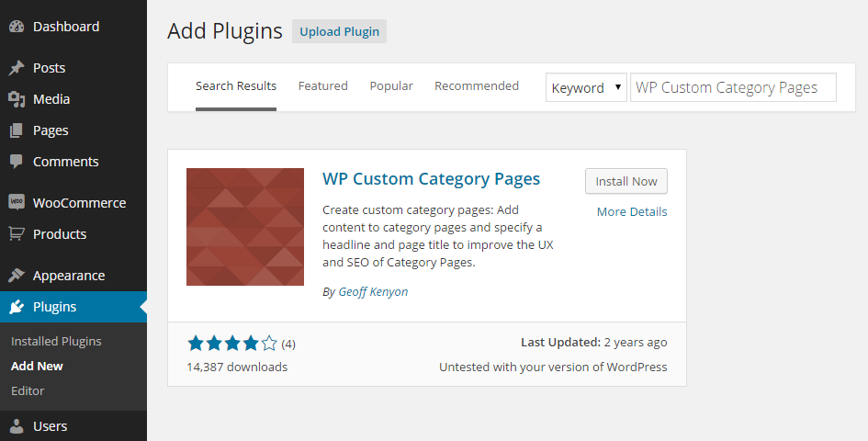The image size is (868, 441).
Task: Click the star rating row
Action: tap(232, 344)
